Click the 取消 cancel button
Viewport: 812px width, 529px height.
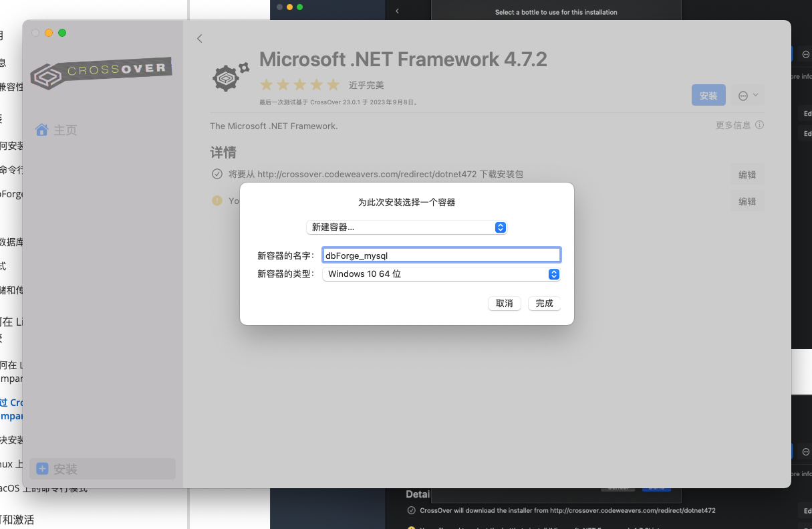pyautogui.click(x=505, y=304)
